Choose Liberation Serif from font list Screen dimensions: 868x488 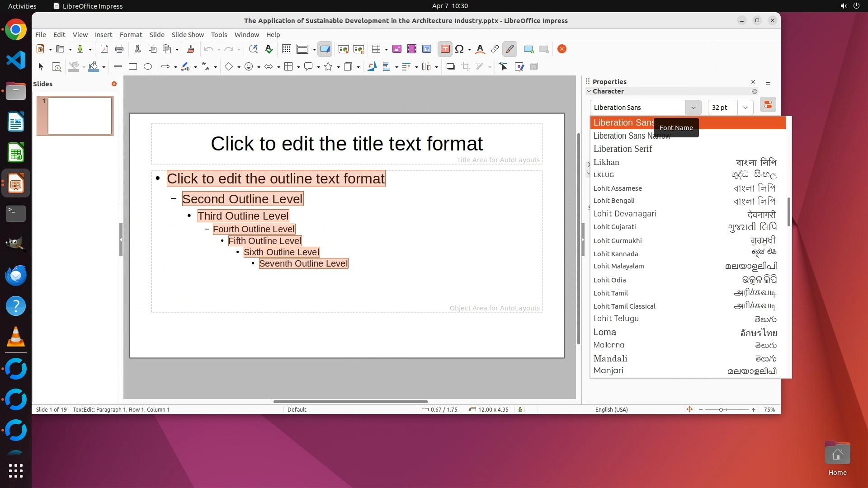pos(623,149)
